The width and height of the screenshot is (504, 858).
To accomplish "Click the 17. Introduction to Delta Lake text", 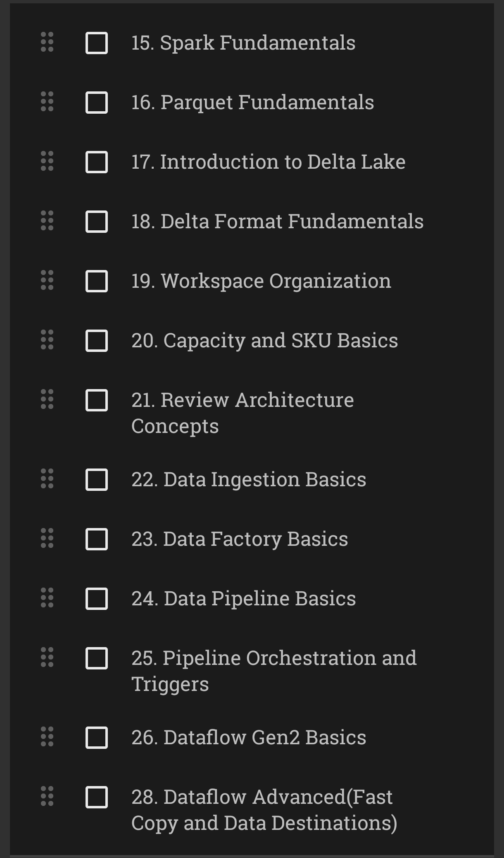I will pyautogui.click(x=269, y=162).
